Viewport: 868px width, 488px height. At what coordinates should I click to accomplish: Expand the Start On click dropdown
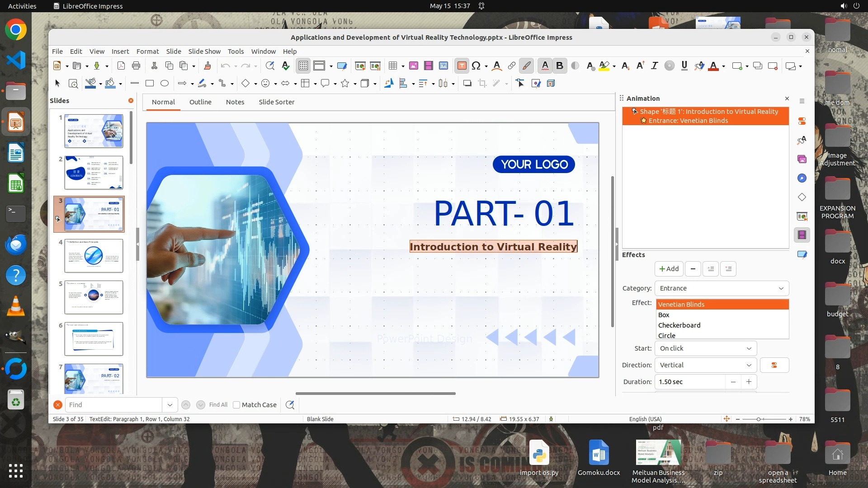[x=705, y=348]
